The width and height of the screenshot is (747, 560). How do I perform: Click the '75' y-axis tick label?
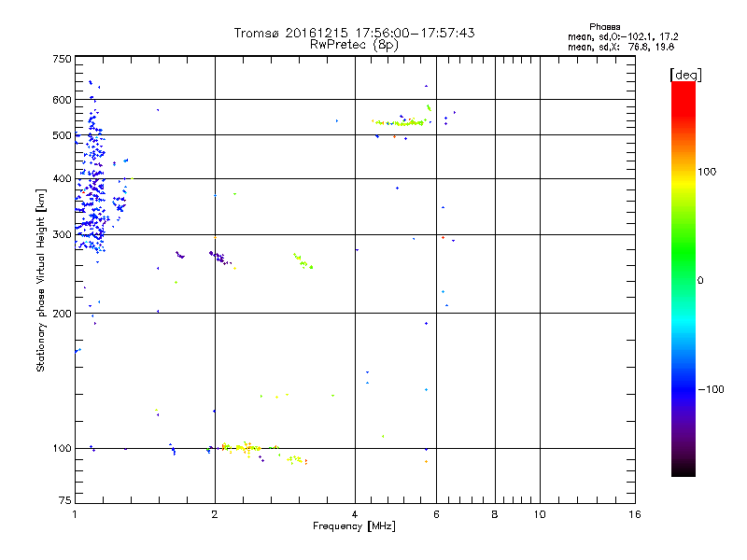65,500
